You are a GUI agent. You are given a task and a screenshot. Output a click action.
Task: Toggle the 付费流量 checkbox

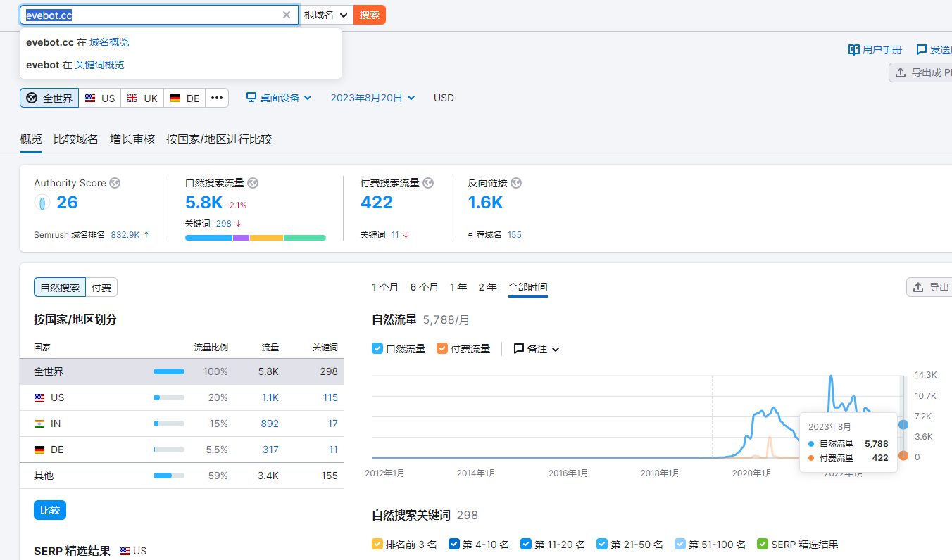[x=442, y=348]
